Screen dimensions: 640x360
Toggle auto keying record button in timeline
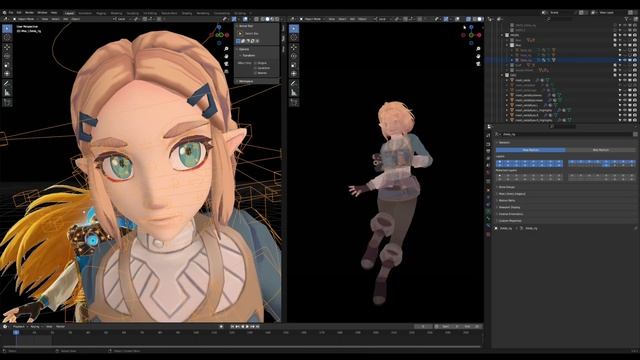(x=221, y=327)
